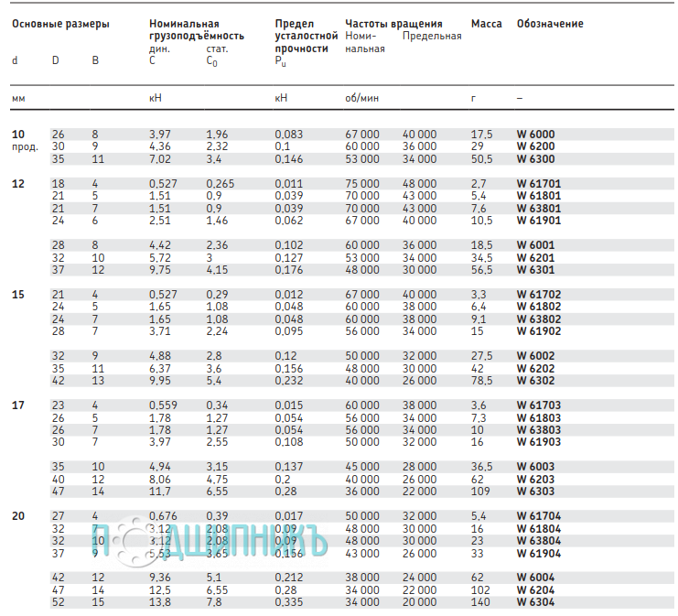
Task: Click the 'Обозначение' column header
Action: point(550,24)
